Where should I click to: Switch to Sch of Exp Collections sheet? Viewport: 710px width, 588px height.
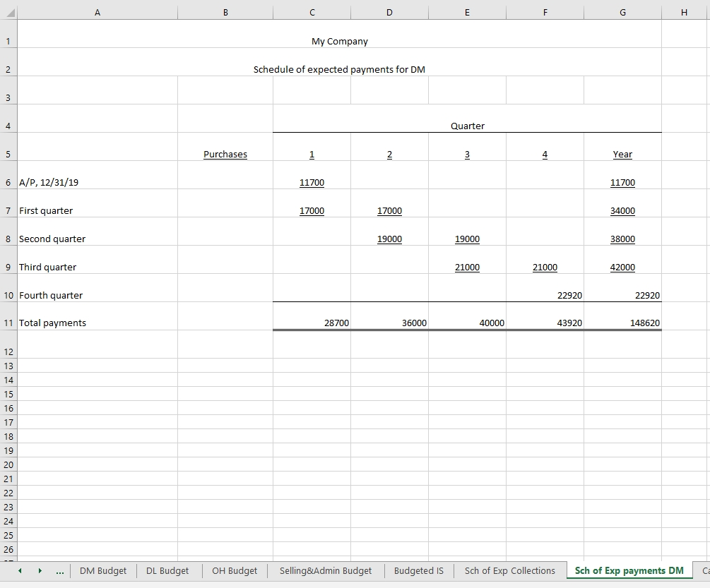(510, 570)
